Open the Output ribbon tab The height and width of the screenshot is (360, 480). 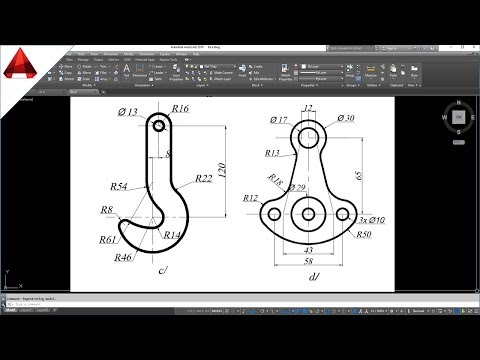click(98, 60)
